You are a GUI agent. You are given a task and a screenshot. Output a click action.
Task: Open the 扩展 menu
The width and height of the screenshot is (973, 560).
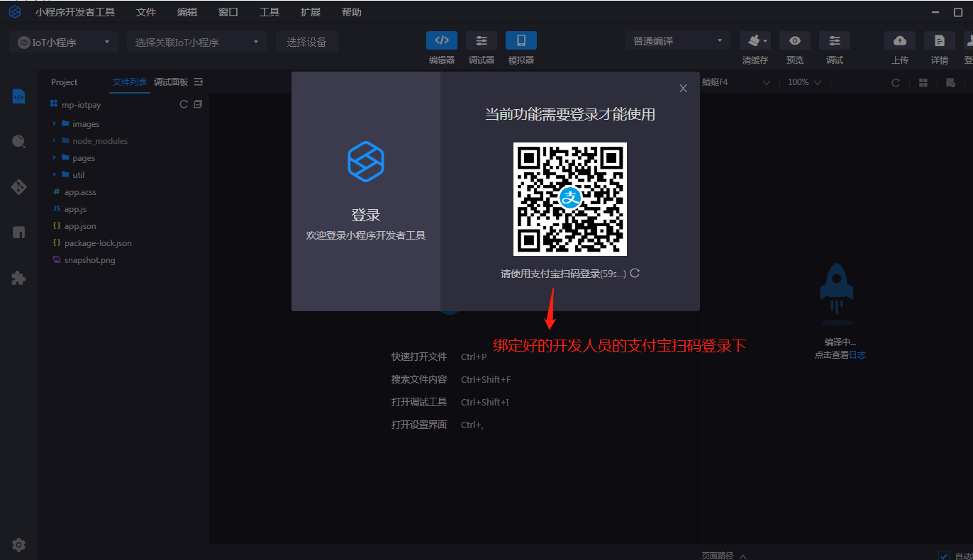[x=311, y=12]
